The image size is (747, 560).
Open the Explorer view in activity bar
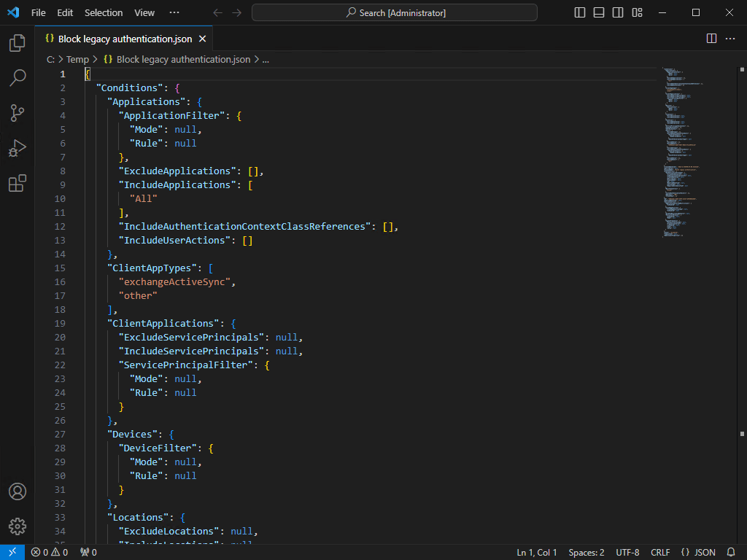point(18,44)
